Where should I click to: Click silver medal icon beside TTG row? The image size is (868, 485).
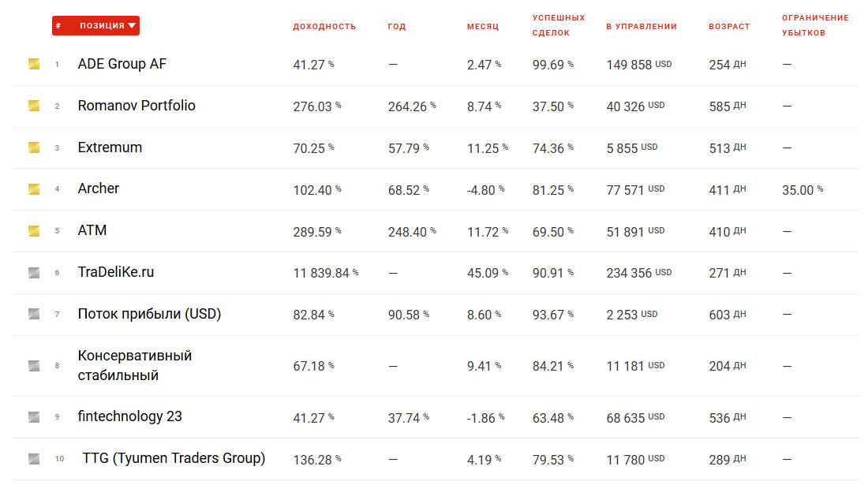[x=34, y=458]
